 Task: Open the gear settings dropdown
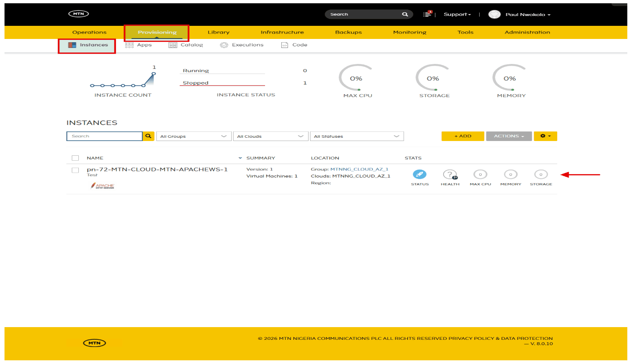coord(545,136)
